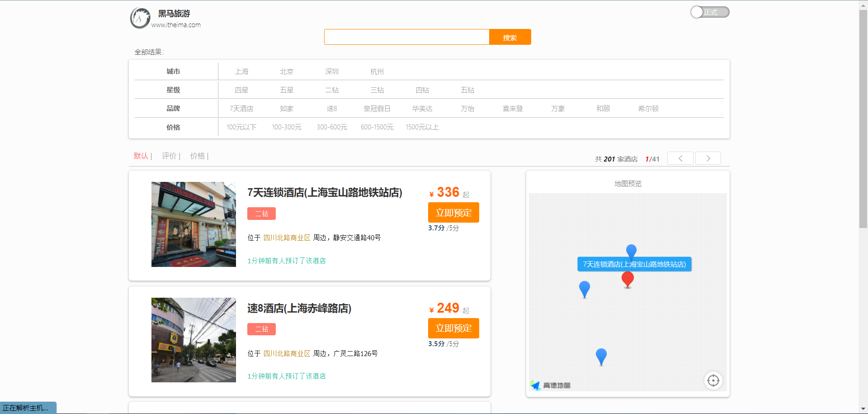
Task: Filter by brand 速8
Action: coord(332,109)
